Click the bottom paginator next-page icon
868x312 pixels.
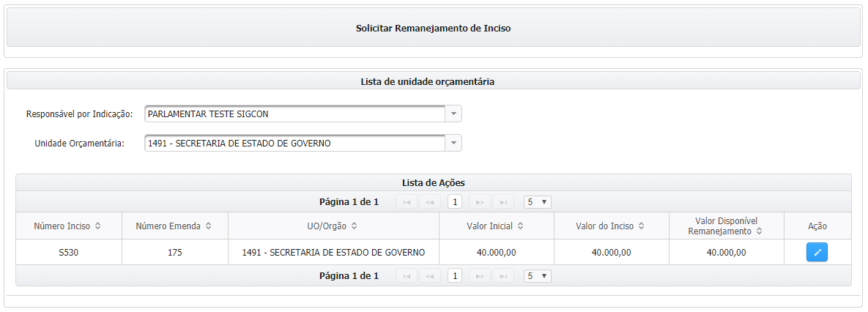click(x=480, y=276)
